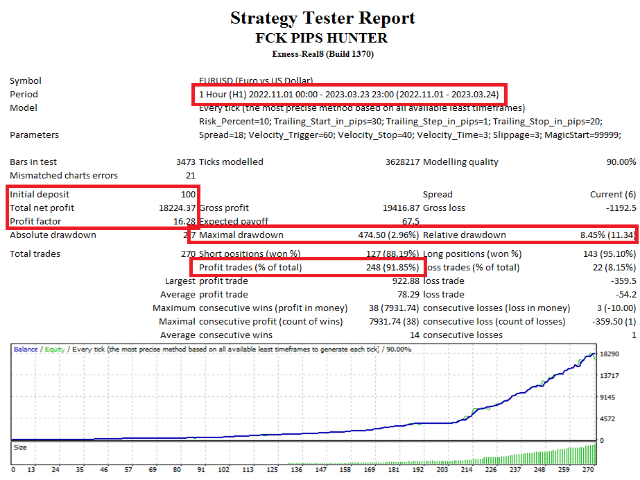Click the Maximal drawdown value 474.50
The height and width of the screenshot is (480, 640).
tap(378, 235)
